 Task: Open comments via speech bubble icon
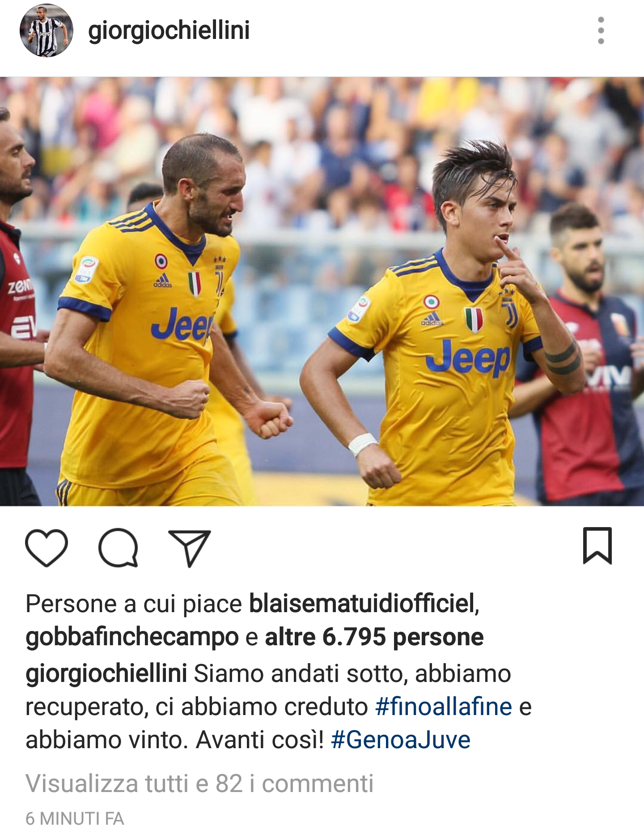tap(118, 548)
